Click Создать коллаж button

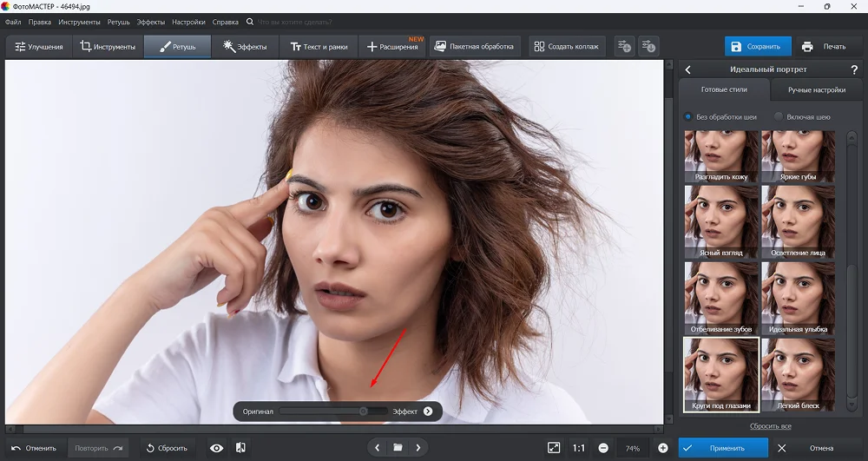567,47
